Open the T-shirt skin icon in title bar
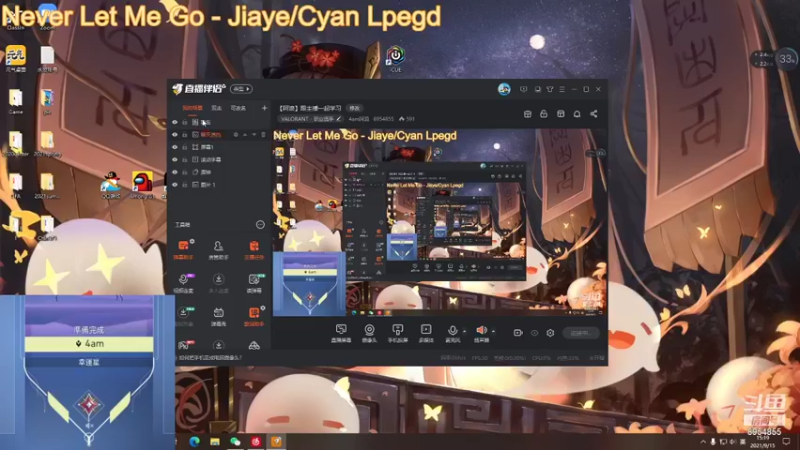This screenshot has width=800, height=450. pyautogui.click(x=550, y=89)
